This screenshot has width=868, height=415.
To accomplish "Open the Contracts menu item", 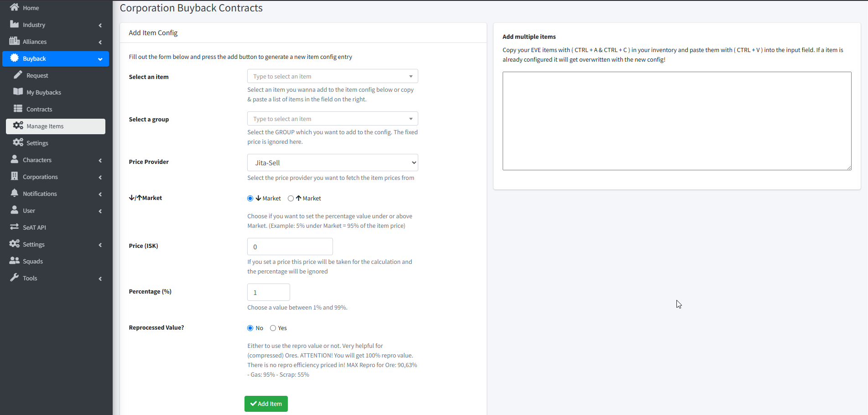I will point(39,109).
